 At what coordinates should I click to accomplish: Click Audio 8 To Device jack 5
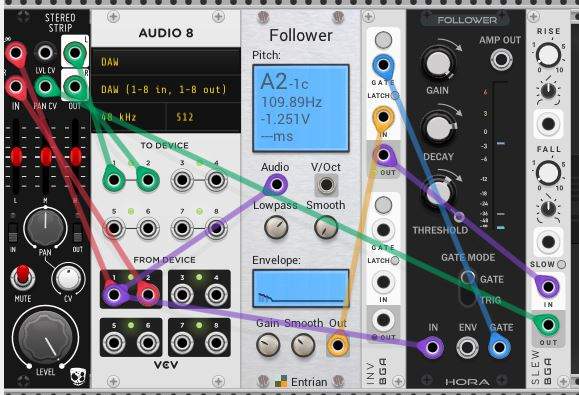pos(114,228)
